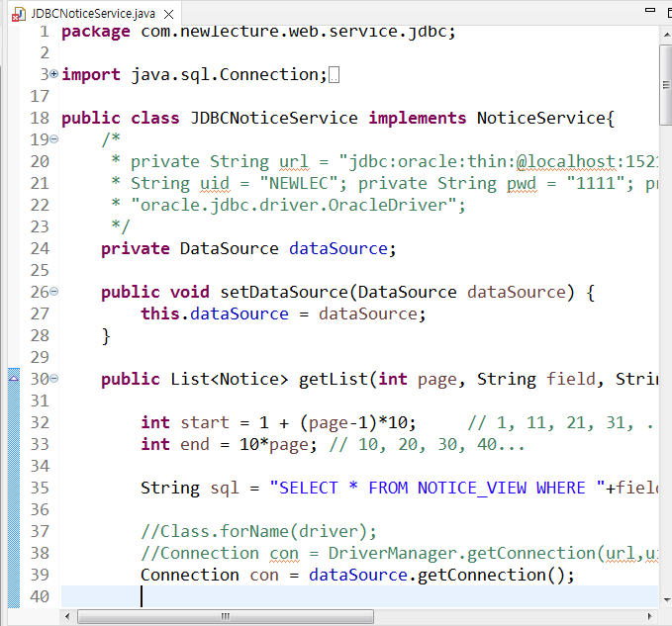Click 'this' keyword on line 27

(x=160, y=313)
